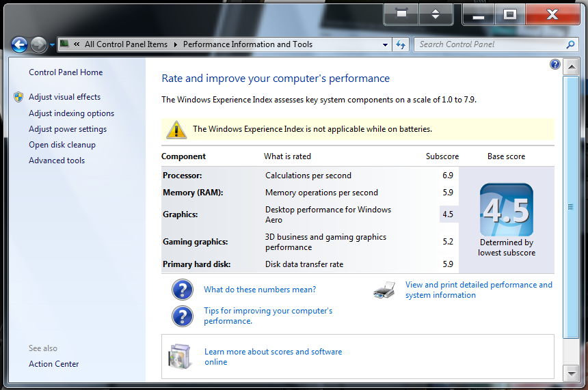
Task: Open Learn more about scores and software online
Action: [x=273, y=357]
